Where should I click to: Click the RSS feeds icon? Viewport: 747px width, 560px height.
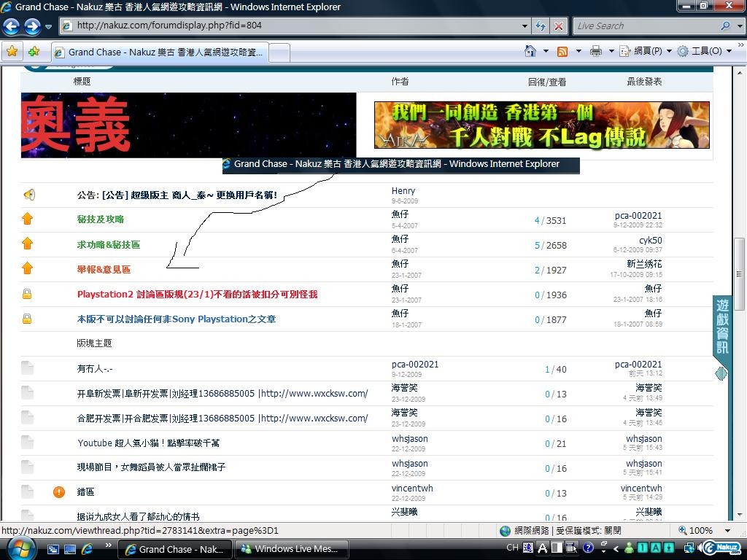pos(562,51)
